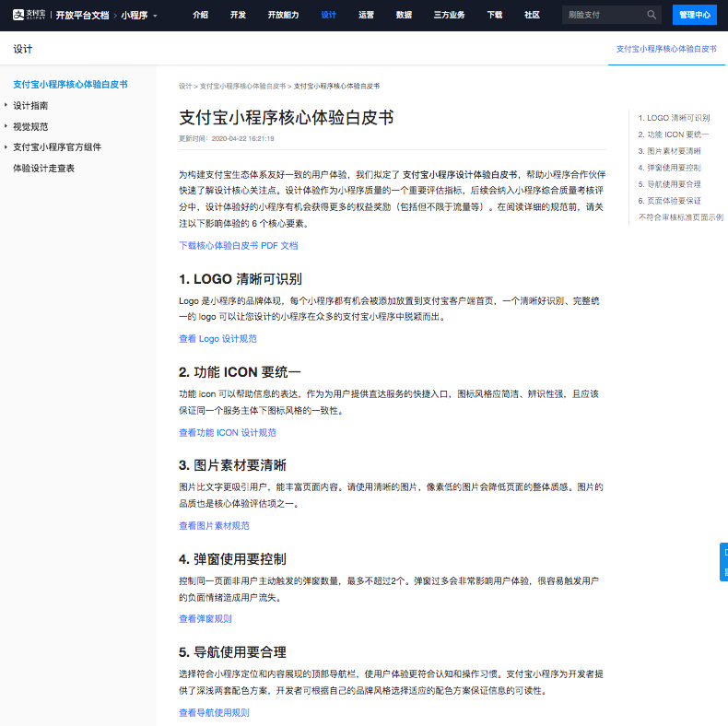Image resolution: width=728 pixels, height=726 pixels.
Task: Open the 数据 menu item
Action: point(404,15)
